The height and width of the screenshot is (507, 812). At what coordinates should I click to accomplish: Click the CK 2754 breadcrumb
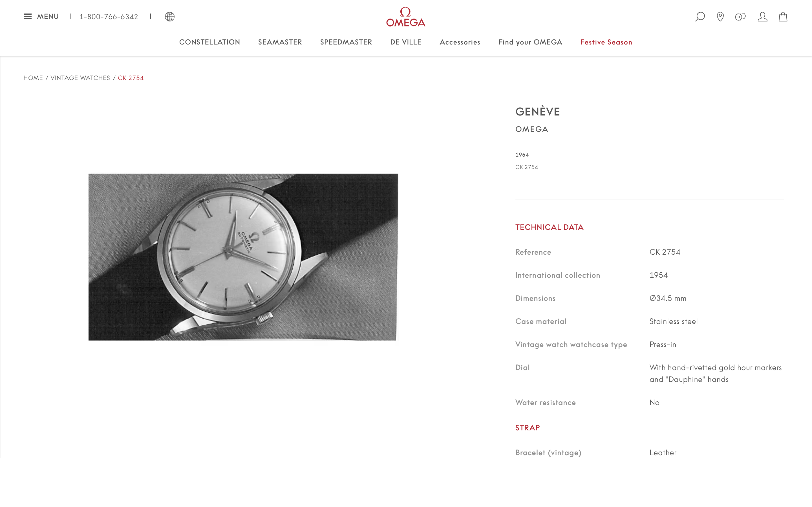pos(131,78)
